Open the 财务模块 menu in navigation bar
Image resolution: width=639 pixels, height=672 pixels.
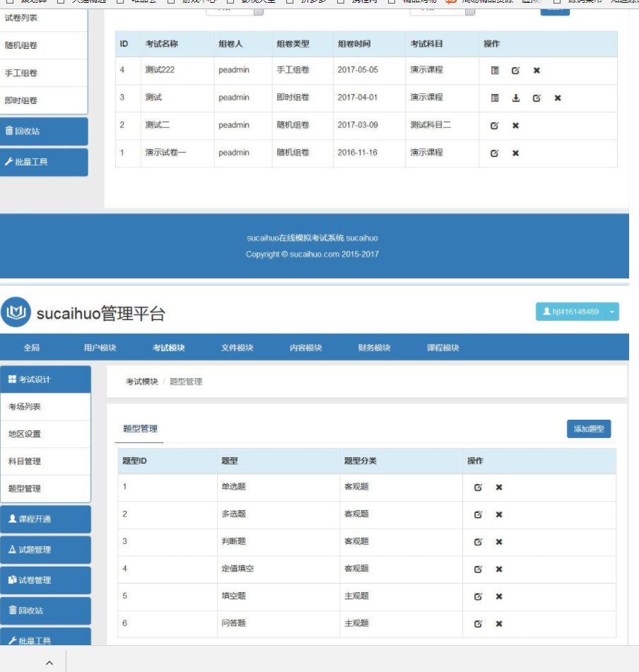(374, 348)
